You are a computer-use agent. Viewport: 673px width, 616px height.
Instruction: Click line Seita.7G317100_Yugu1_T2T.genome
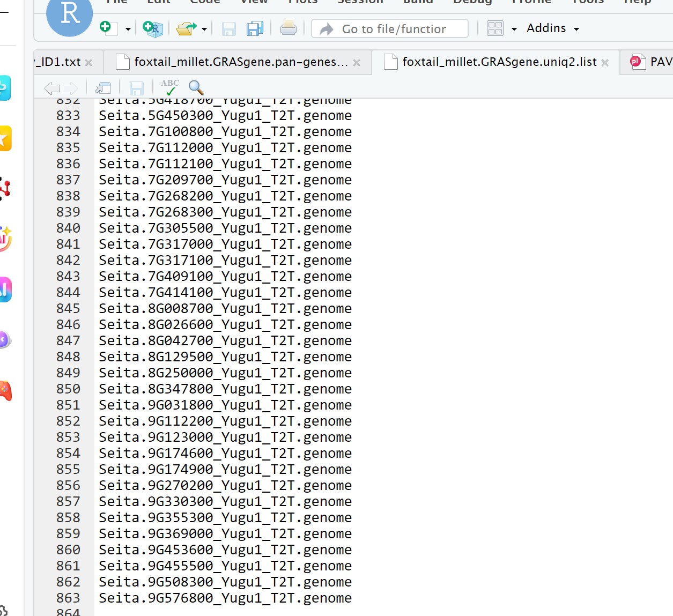225,261
